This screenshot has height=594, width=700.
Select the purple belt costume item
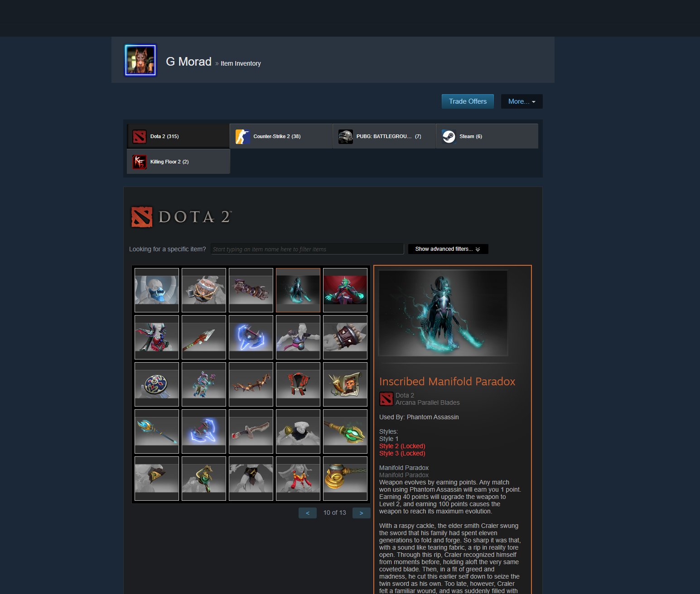[298, 337]
